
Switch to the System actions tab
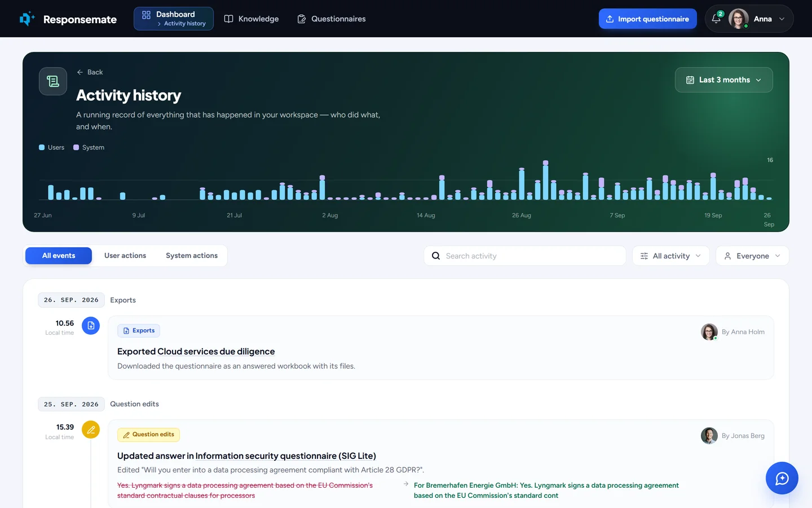click(x=192, y=256)
